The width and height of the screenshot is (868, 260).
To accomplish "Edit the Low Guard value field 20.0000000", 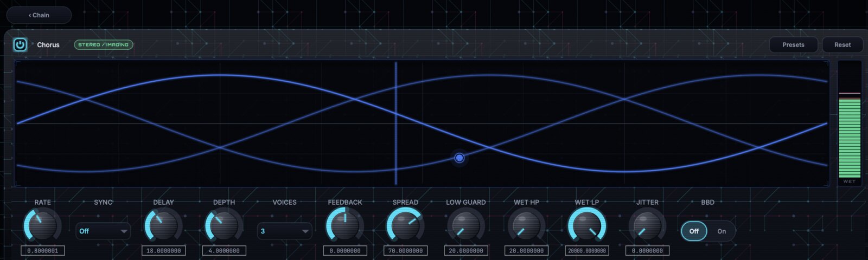I will tap(466, 251).
